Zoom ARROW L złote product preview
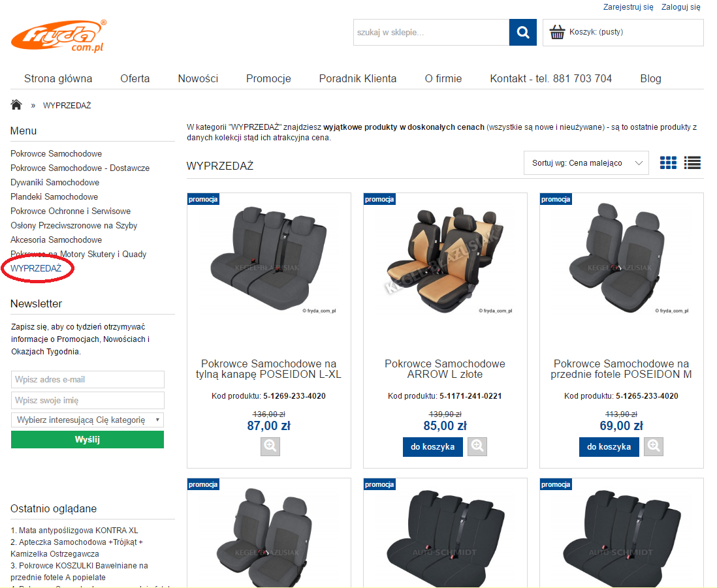 coord(477,446)
